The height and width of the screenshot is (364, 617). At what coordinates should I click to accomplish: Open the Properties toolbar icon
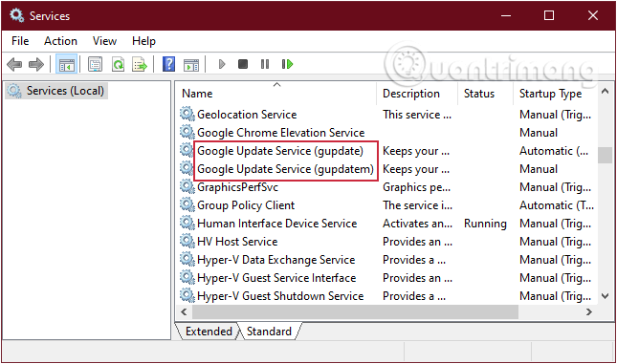pyautogui.click(x=96, y=64)
